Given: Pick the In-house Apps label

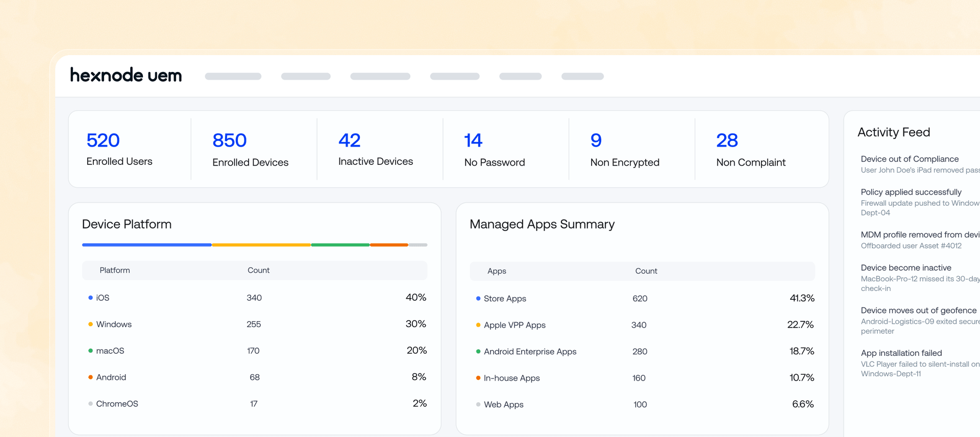Looking at the screenshot, I should tap(511, 378).
